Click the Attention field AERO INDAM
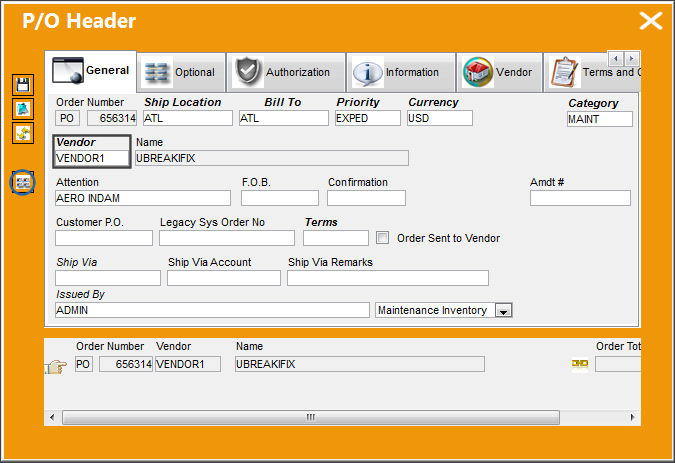Viewport: 675px width, 463px height. (143, 198)
